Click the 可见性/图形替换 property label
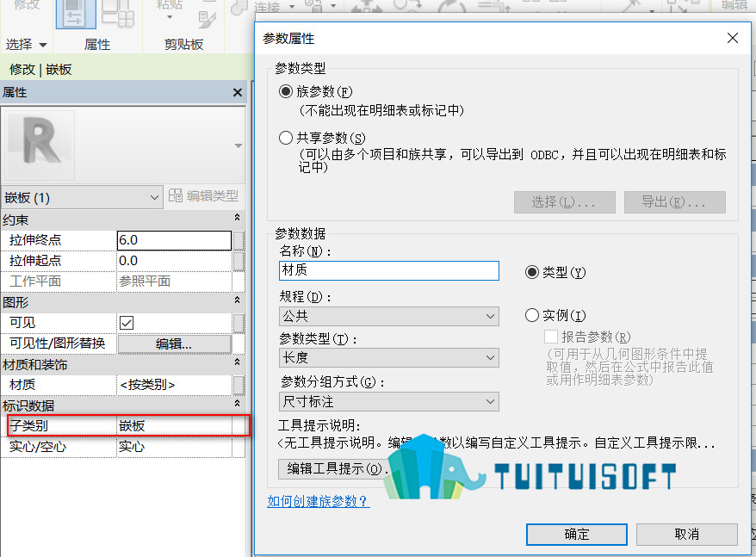The image size is (756, 557). [58, 343]
